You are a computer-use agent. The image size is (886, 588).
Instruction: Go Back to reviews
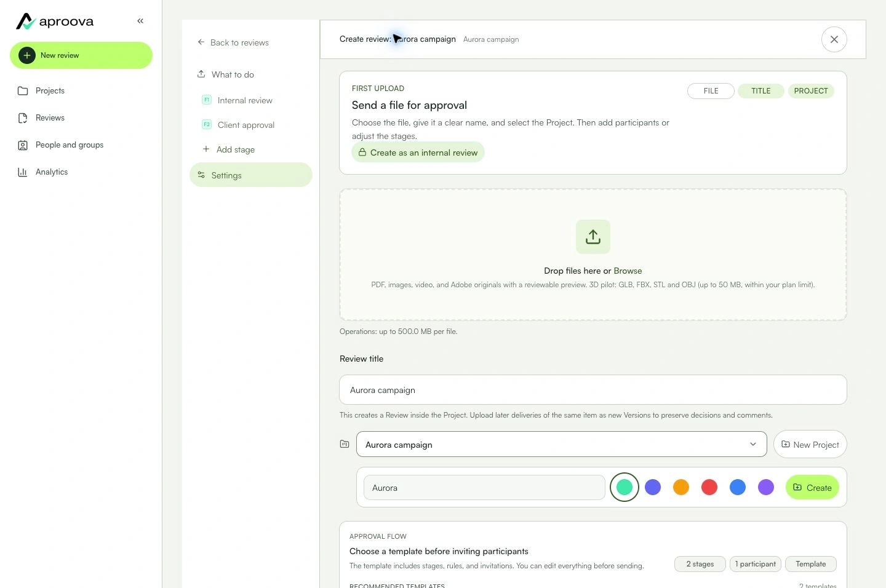click(233, 42)
